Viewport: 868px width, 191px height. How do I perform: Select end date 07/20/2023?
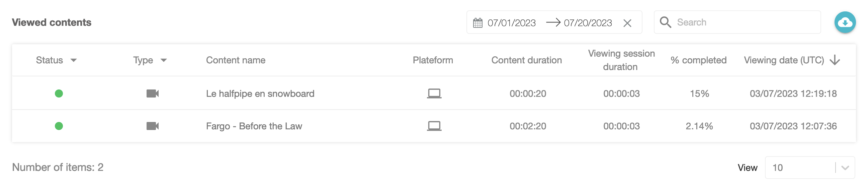pos(588,23)
